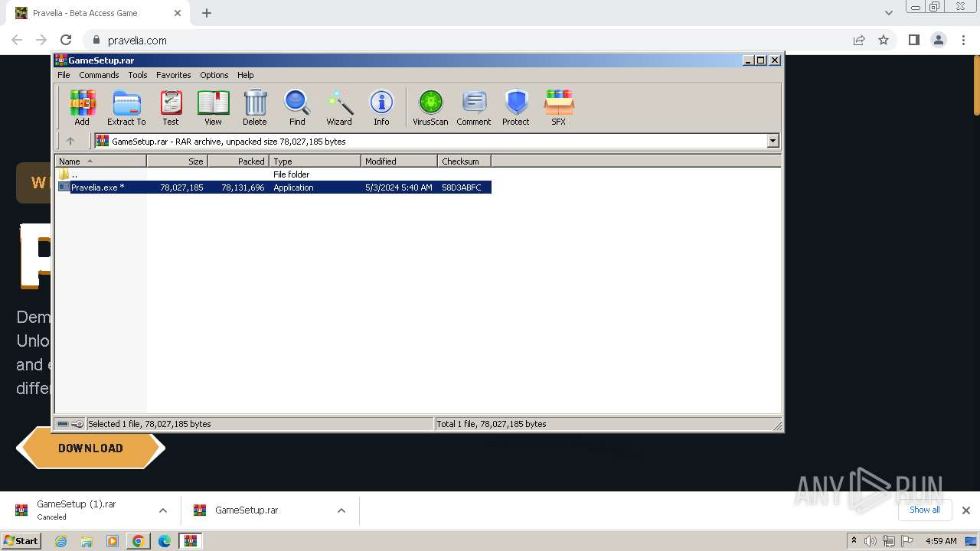Image resolution: width=980 pixels, height=551 pixels.
Task: Click the Chrome share page icon
Action: pos(859,40)
